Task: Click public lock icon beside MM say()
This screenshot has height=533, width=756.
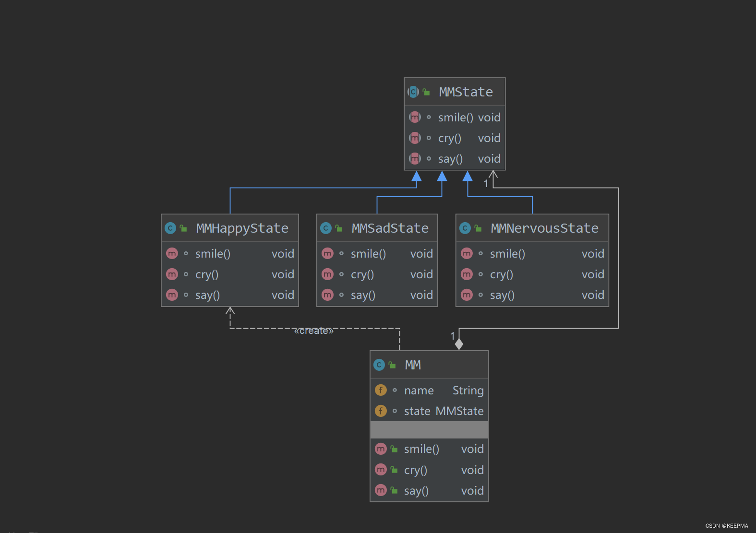Action: [x=394, y=490]
